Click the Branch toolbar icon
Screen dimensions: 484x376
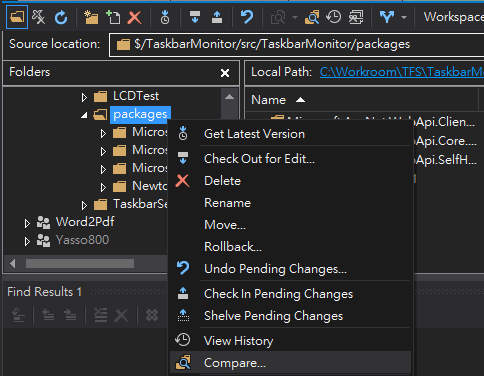(x=387, y=17)
